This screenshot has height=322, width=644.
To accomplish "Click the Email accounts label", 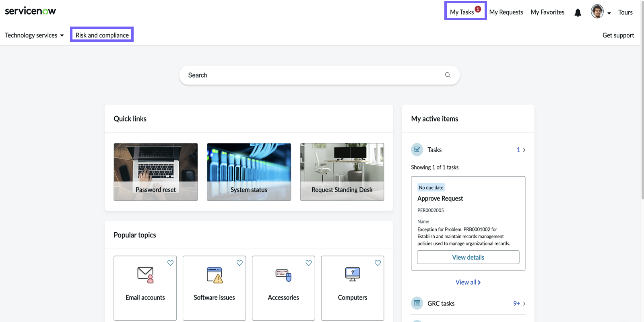I will (x=145, y=297).
